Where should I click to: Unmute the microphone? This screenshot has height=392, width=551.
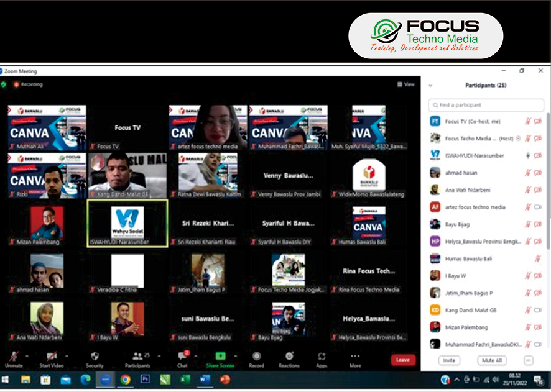tap(14, 358)
